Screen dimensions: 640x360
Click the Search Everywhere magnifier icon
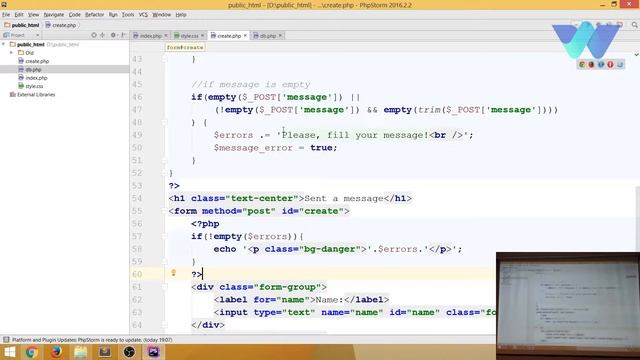[x=634, y=25]
